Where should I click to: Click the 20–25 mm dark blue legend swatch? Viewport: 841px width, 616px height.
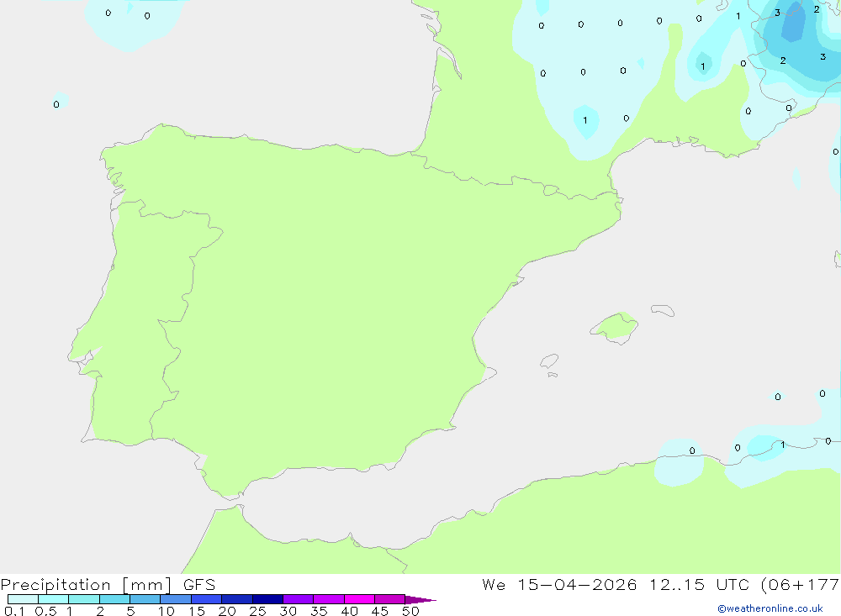pos(237,599)
